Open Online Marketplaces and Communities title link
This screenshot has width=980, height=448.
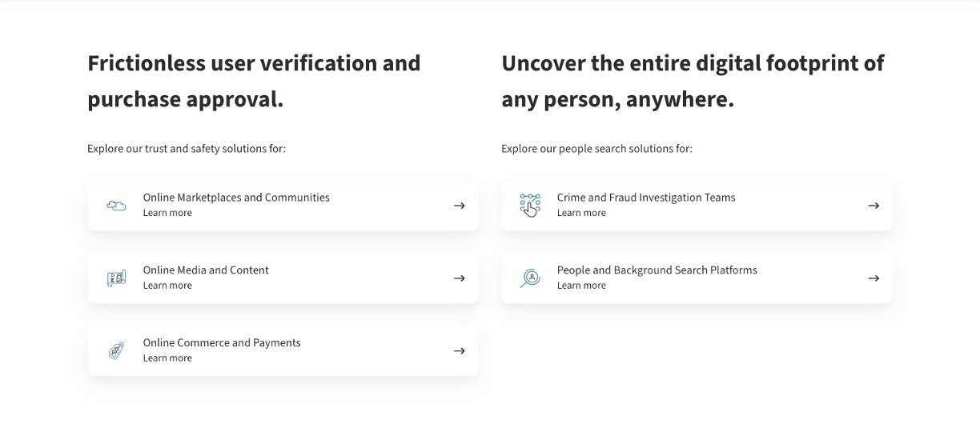[236, 198]
